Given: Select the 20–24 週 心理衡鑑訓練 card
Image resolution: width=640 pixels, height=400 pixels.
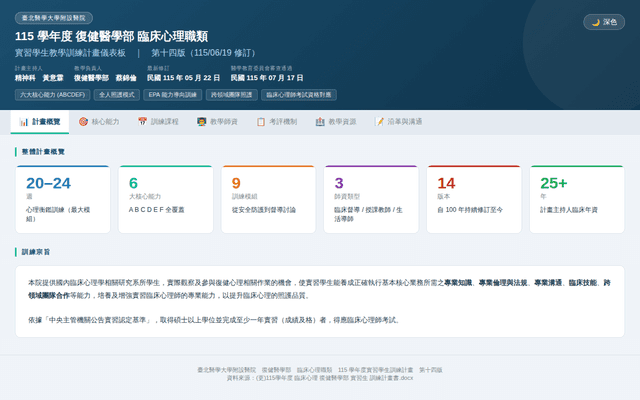Looking at the screenshot, I should 63,199.
